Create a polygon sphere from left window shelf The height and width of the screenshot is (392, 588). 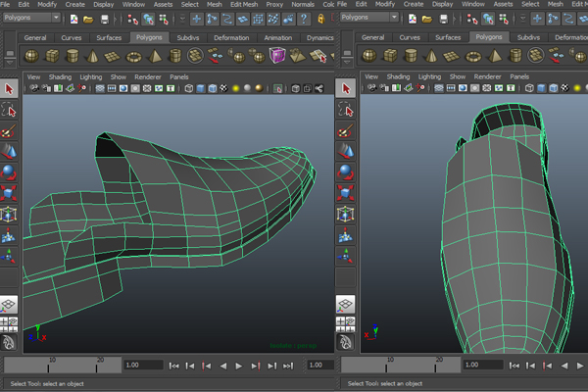(x=31, y=56)
